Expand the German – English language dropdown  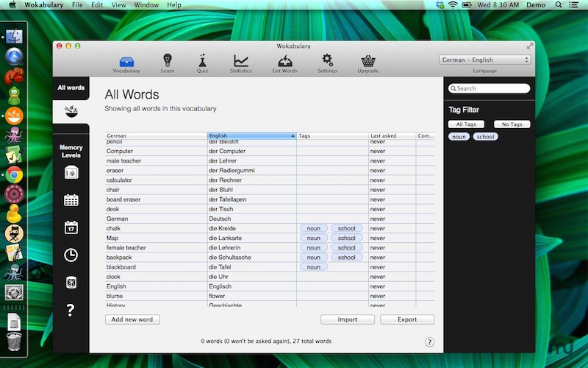(485, 60)
